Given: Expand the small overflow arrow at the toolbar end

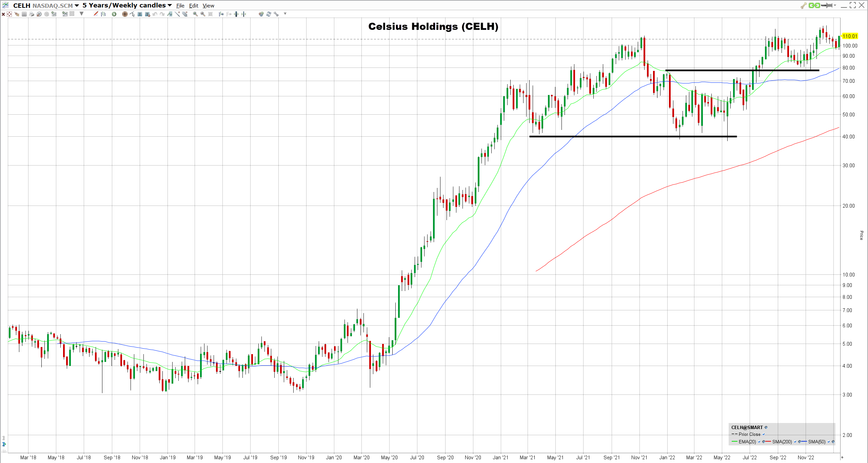Looking at the screenshot, I should point(285,14).
